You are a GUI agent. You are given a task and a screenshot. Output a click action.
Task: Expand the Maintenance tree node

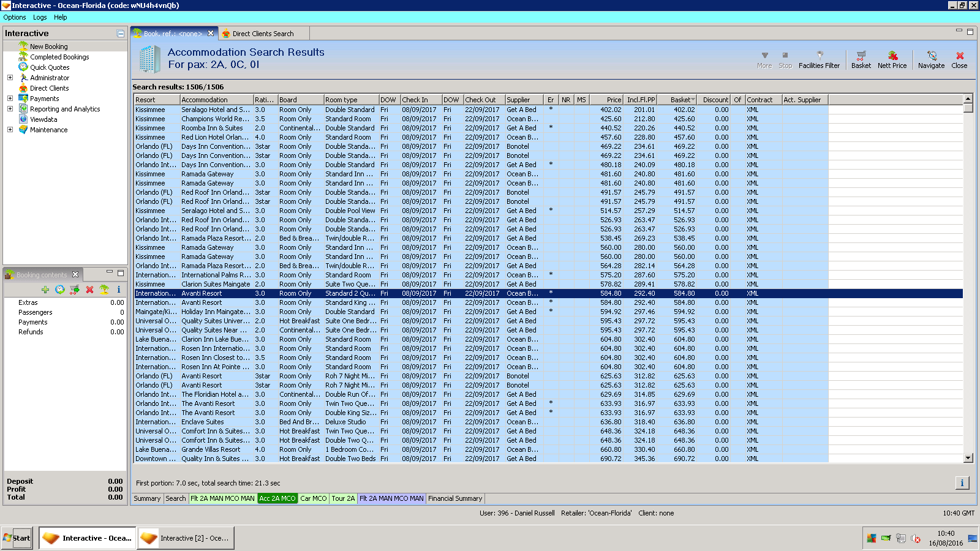coord(10,130)
